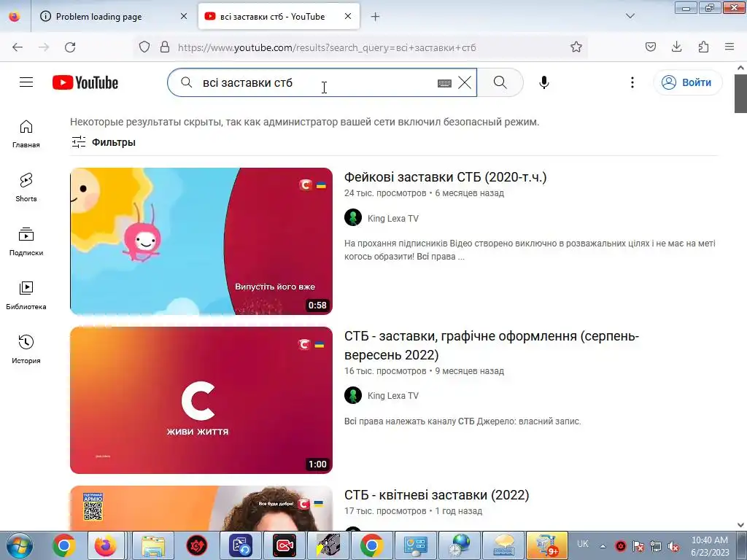Click King Lexa TV avatar of first result
747x560 pixels.
tap(353, 217)
